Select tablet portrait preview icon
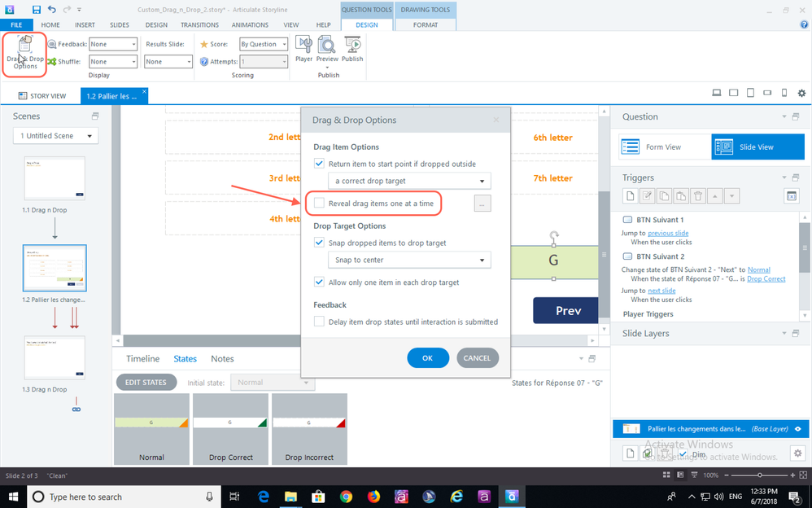Image resolution: width=812 pixels, height=508 pixels. click(750, 93)
